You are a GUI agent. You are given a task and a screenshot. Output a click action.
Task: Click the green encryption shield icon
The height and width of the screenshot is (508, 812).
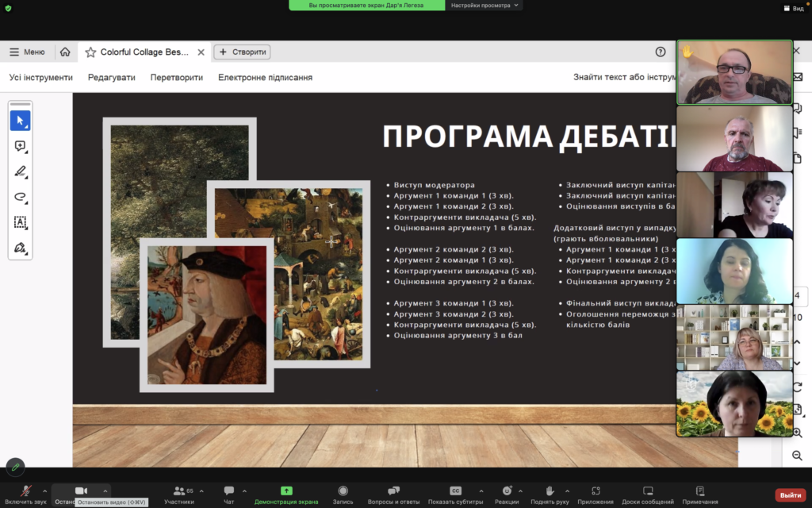click(x=8, y=8)
